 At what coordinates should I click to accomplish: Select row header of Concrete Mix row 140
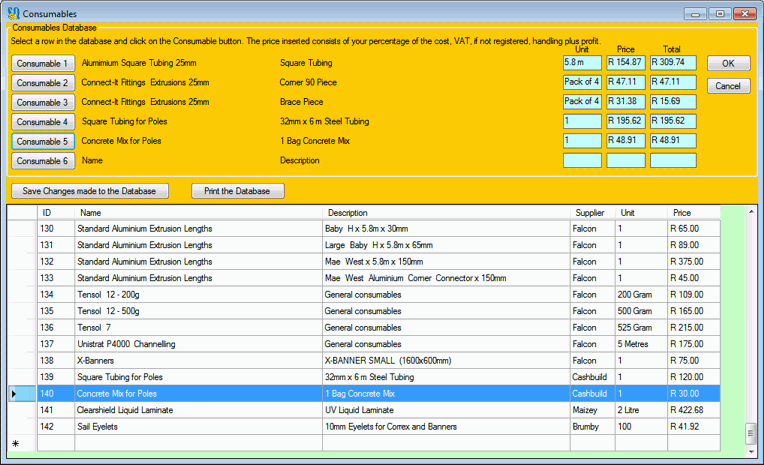[x=15, y=394]
